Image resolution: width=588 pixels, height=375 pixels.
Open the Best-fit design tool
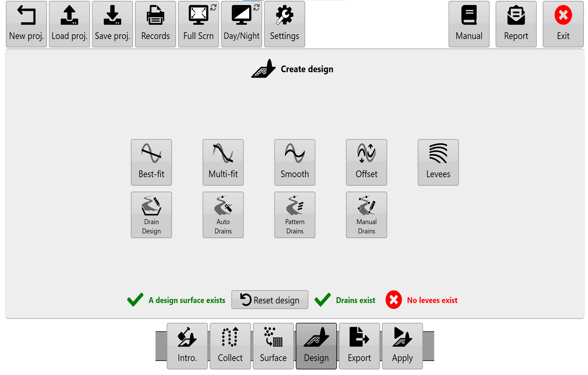point(151,162)
